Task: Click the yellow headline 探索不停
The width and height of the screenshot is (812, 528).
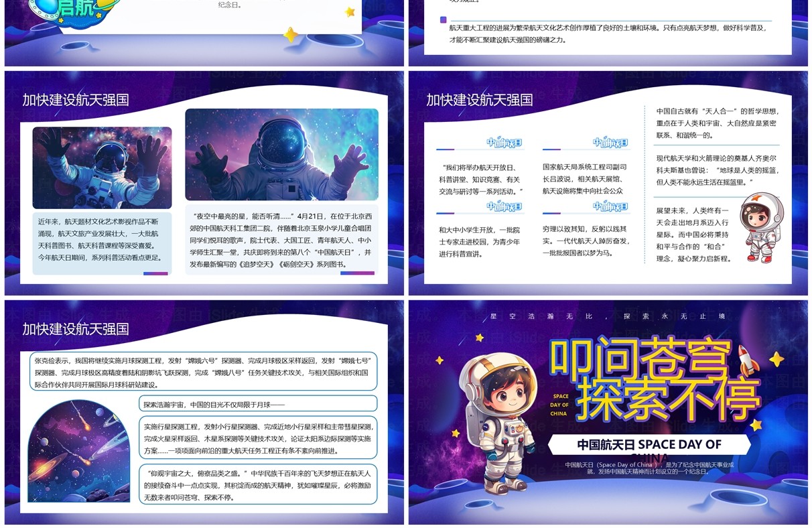Action: coord(667,399)
